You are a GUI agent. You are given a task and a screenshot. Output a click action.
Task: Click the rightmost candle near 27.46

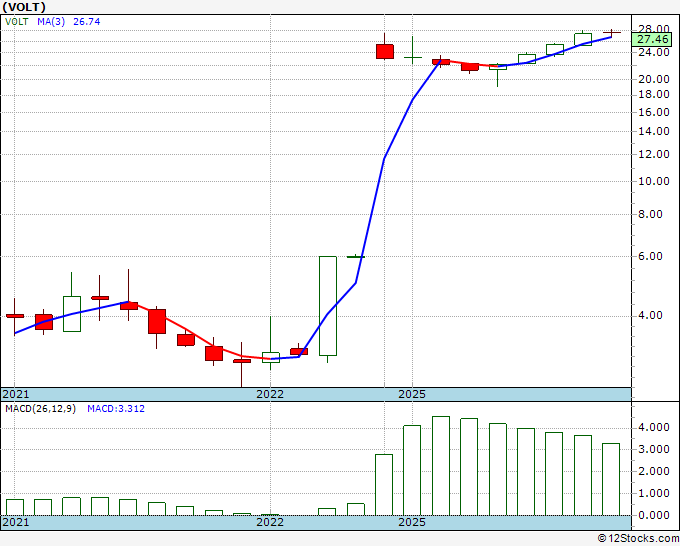pos(611,33)
